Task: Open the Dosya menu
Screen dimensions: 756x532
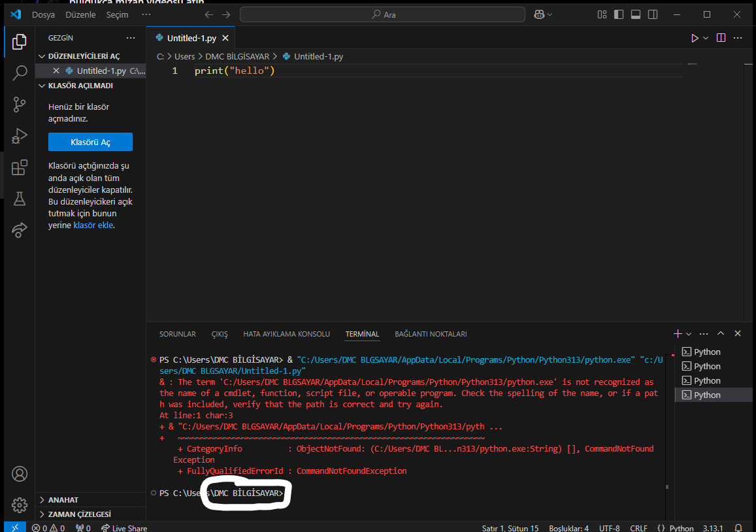Action: (43, 14)
